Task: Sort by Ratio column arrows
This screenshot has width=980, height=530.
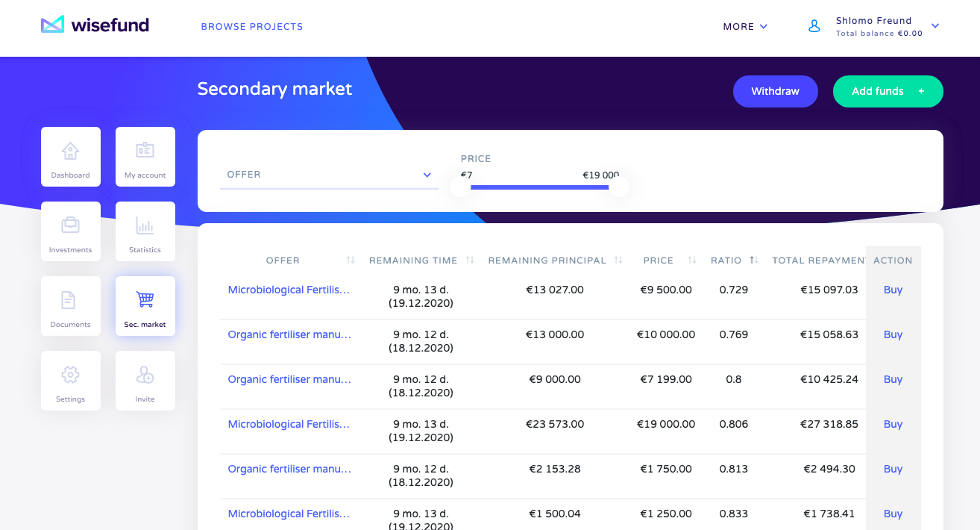Action: click(x=754, y=261)
